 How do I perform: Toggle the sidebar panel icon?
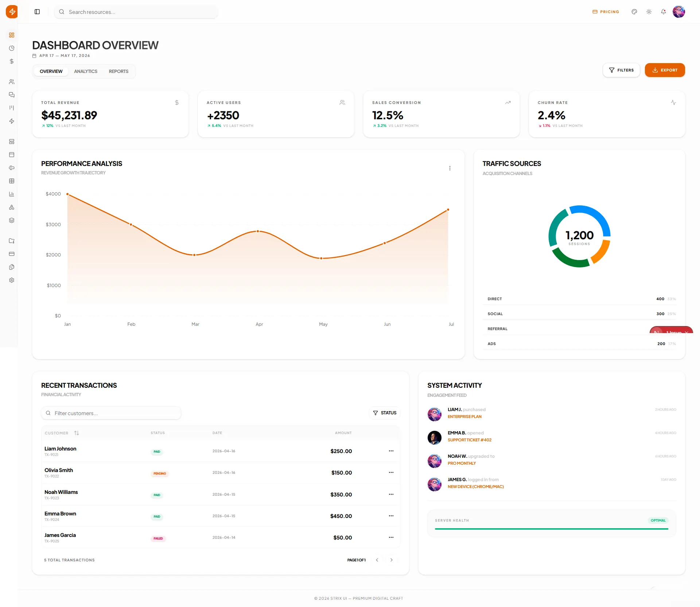click(x=37, y=12)
